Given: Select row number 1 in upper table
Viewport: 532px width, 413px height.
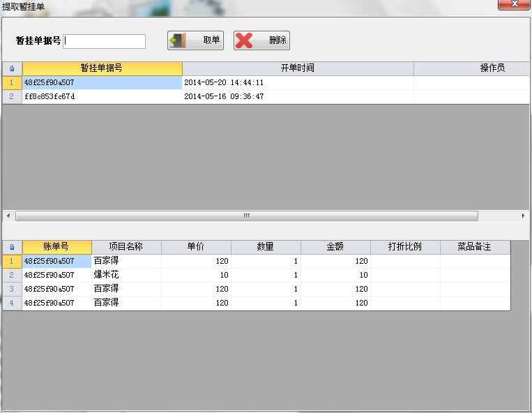Looking at the screenshot, I should pyautogui.click(x=13, y=83).
